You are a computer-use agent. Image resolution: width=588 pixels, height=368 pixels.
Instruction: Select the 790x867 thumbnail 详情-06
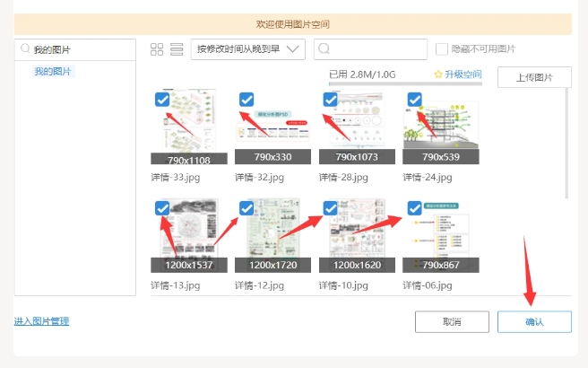tap(441, 235)
